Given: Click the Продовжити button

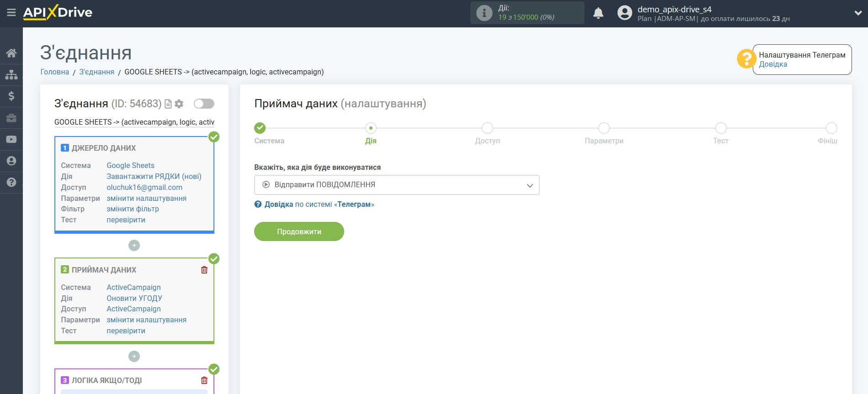Looking at the screenshot, I should click(299, 231).
